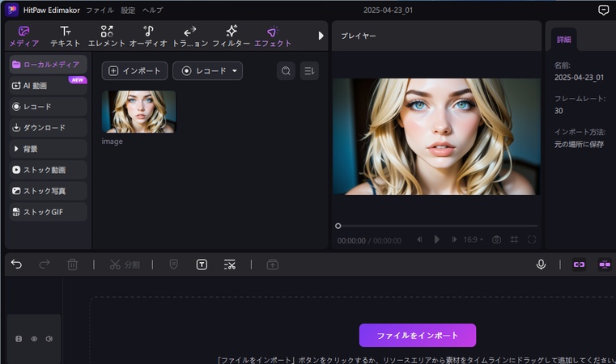Expand the 背景 section
This screenshot has height=364, width=616.
49,149
